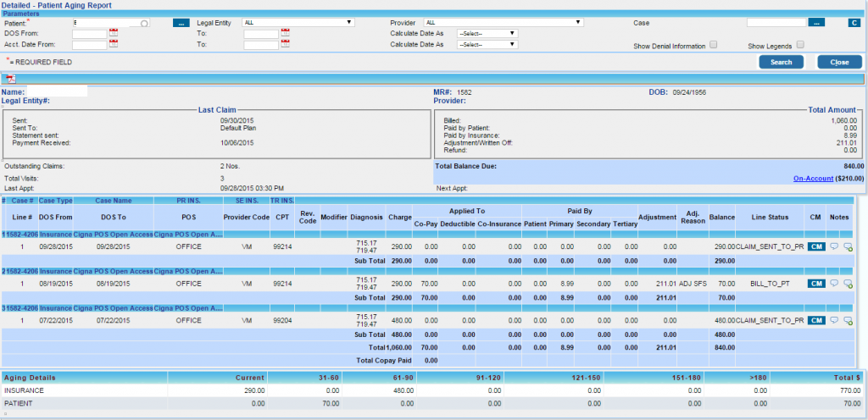Add a note to the 08/19/2015 claim line
The height and width of the screenshot is (420, 868).
pos(848,284)
